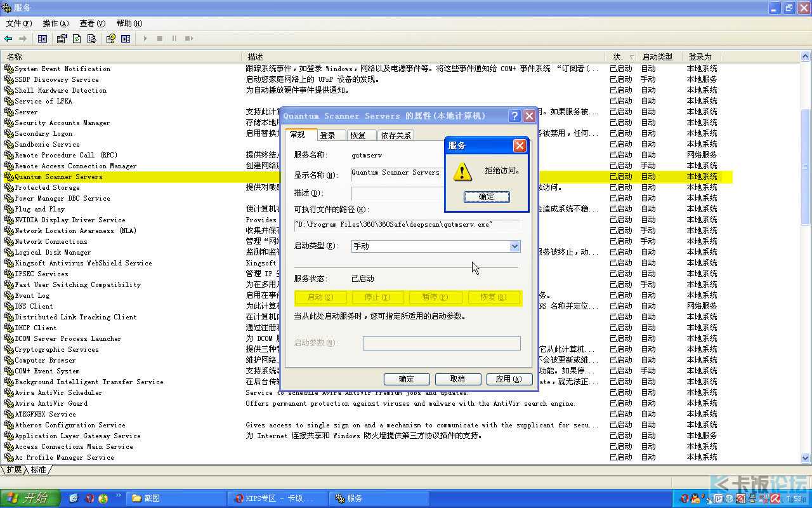Screen dimensions: 812x508
Task: Select the gear icon of DHCP Client
Action: click(9, 328)
